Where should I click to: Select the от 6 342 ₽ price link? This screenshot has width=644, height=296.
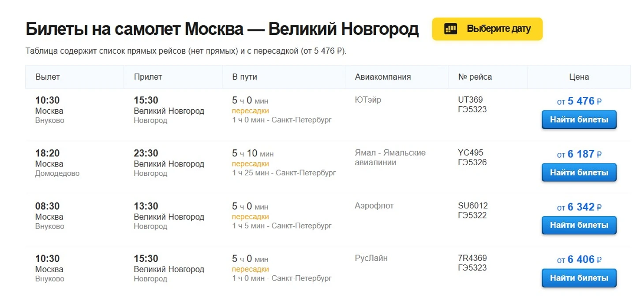[x=579, y=207]
